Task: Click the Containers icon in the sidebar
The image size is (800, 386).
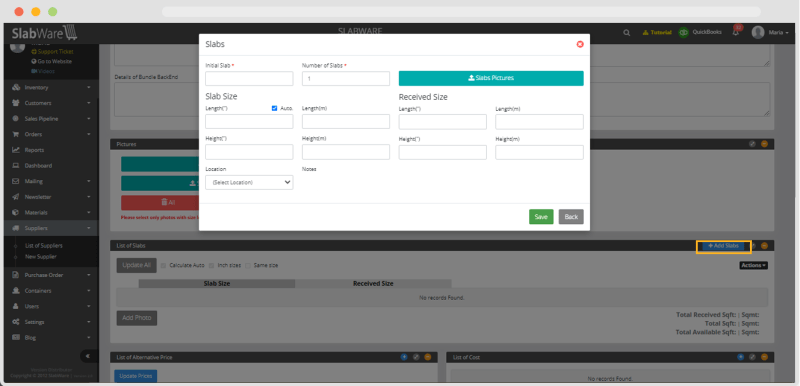Action: 16,291
